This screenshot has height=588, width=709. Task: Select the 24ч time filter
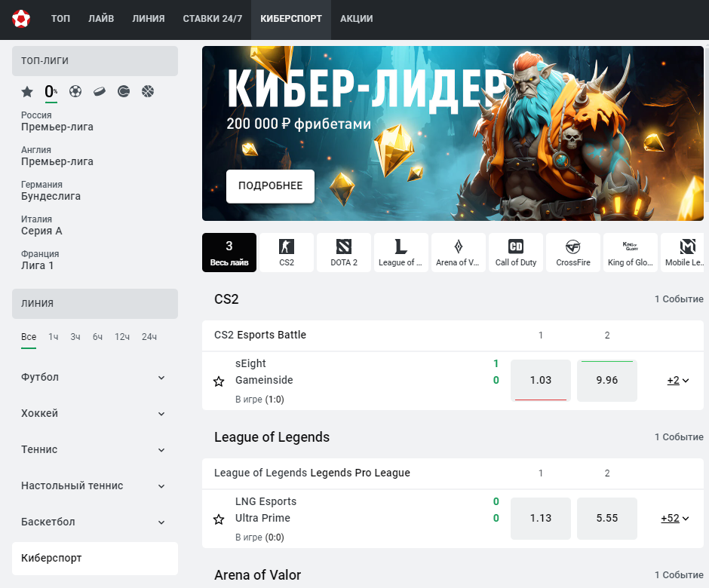[149, 337]
